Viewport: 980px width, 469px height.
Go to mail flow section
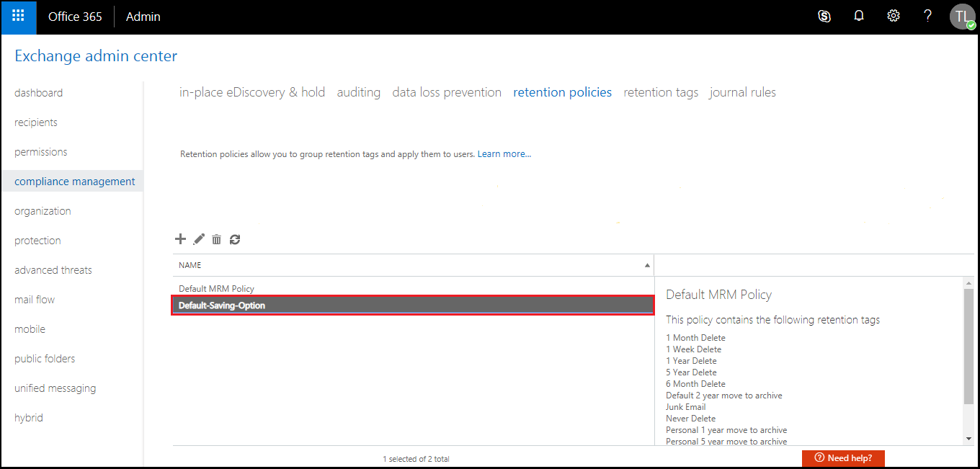[x=35, y=300]
